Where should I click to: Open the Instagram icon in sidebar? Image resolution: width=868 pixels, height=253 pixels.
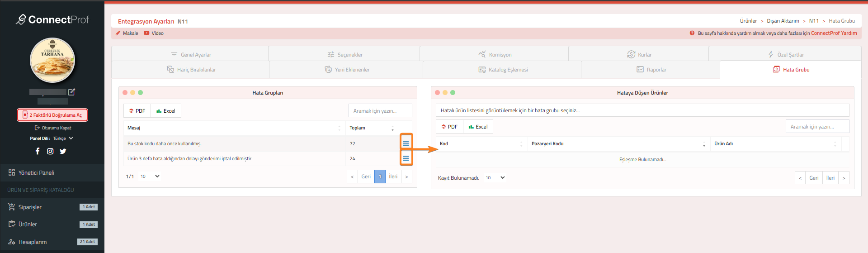tap(50, 151)
